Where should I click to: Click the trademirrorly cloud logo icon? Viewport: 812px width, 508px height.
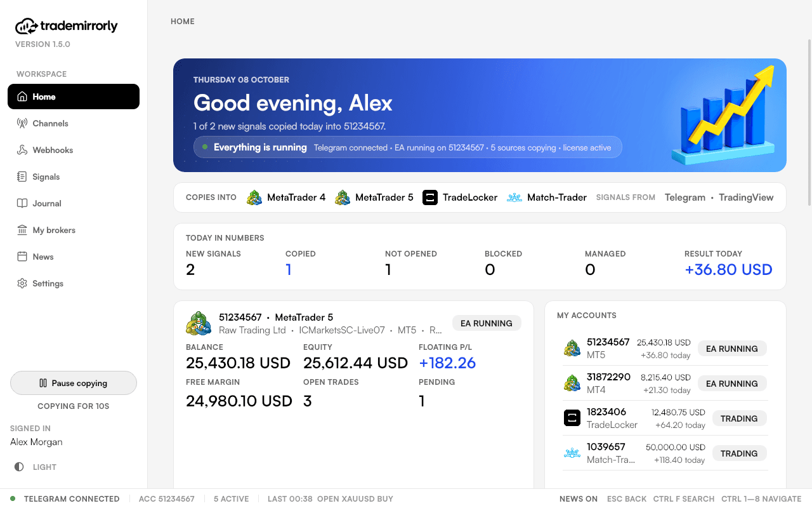[x=27, y=26]
